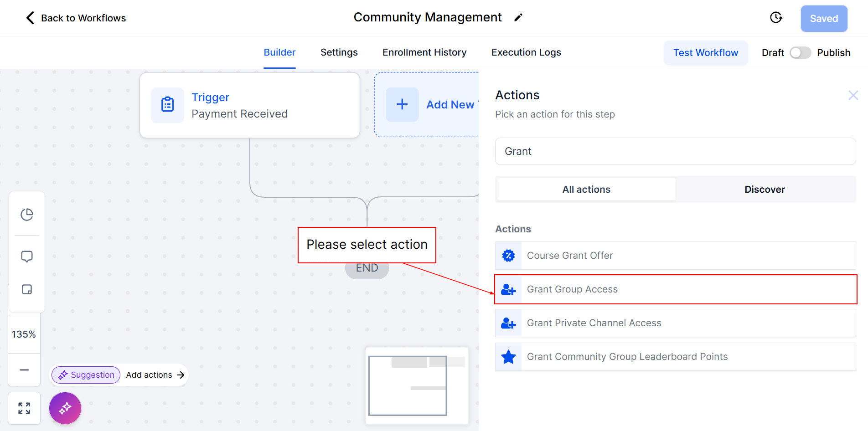Open version history clock icon
This screenshot has width=868, height=431.
click(776, 18)
